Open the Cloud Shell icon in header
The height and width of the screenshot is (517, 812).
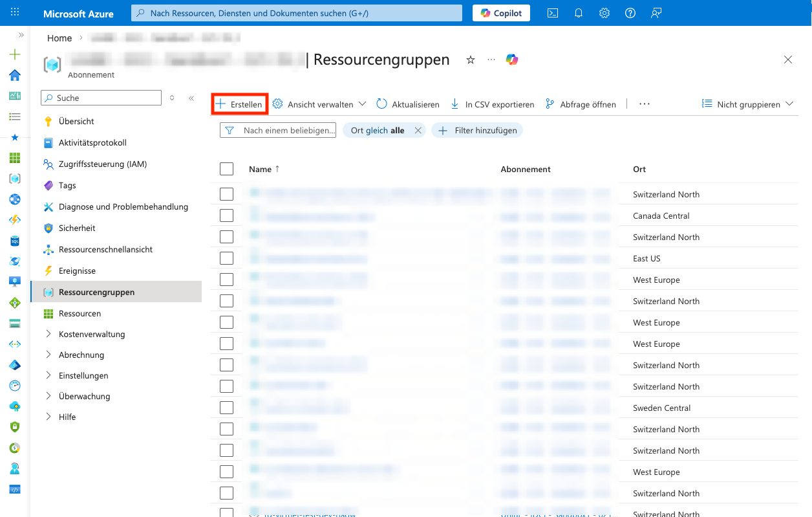click(553, 13)
